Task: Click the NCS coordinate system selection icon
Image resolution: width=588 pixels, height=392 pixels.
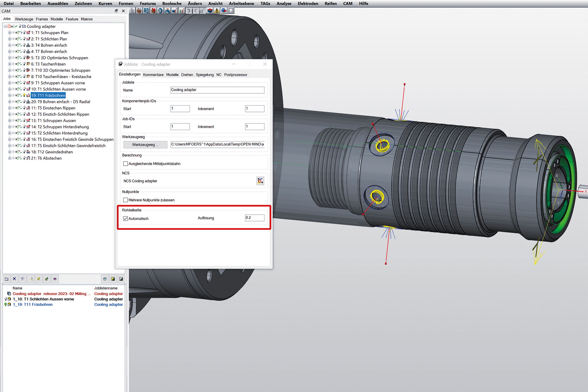Action: (x=260, y=181)
